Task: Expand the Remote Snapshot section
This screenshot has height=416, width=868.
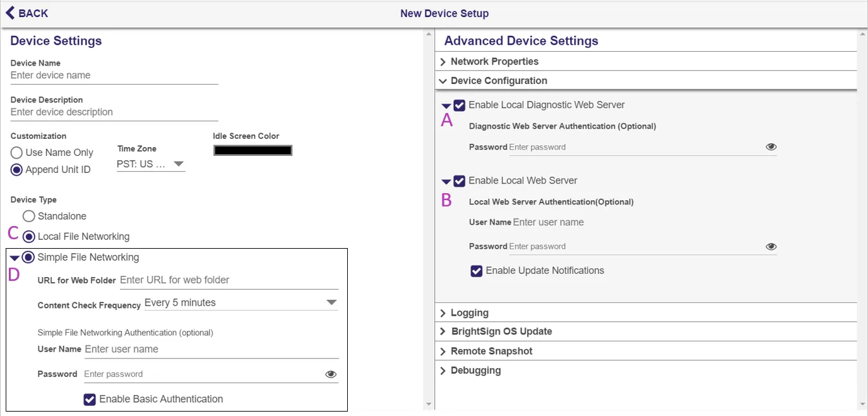Action: (x=646, y=351)
